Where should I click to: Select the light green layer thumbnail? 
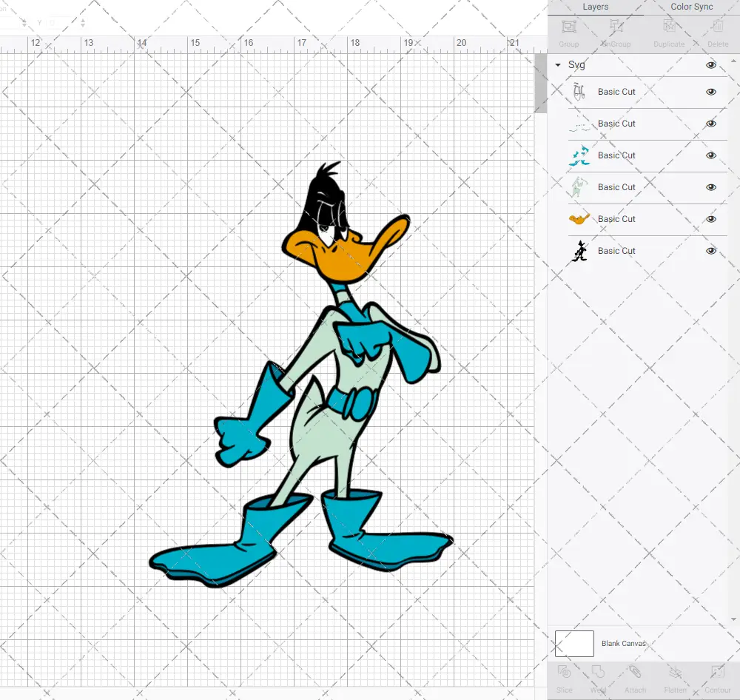pos(578,187)
